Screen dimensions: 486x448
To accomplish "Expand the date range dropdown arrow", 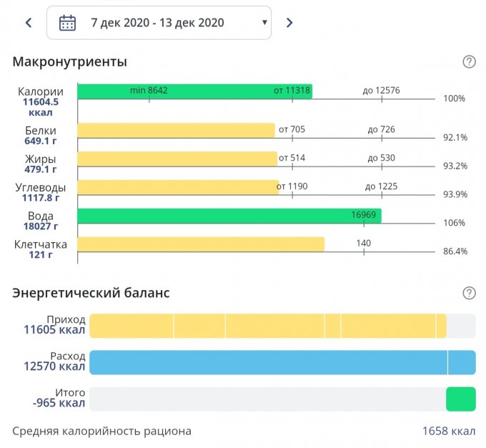I will [265, 23].
